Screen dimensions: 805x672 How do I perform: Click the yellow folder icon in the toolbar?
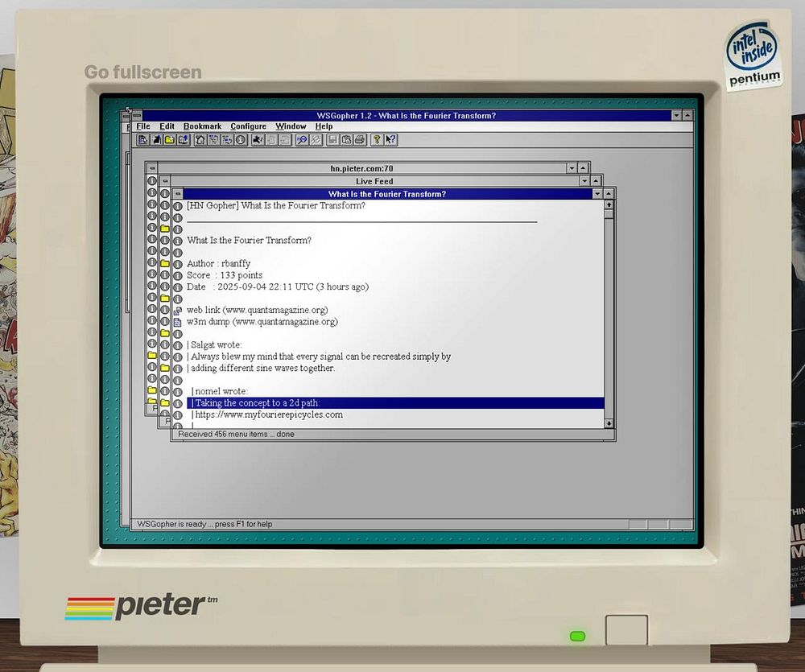tap(169, 140)
